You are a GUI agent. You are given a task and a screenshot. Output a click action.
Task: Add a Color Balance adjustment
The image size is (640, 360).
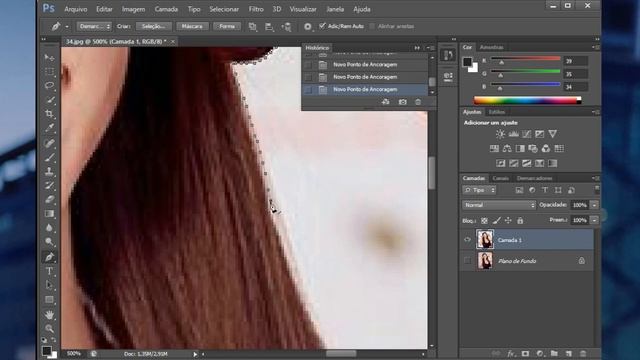coord(507,149)
